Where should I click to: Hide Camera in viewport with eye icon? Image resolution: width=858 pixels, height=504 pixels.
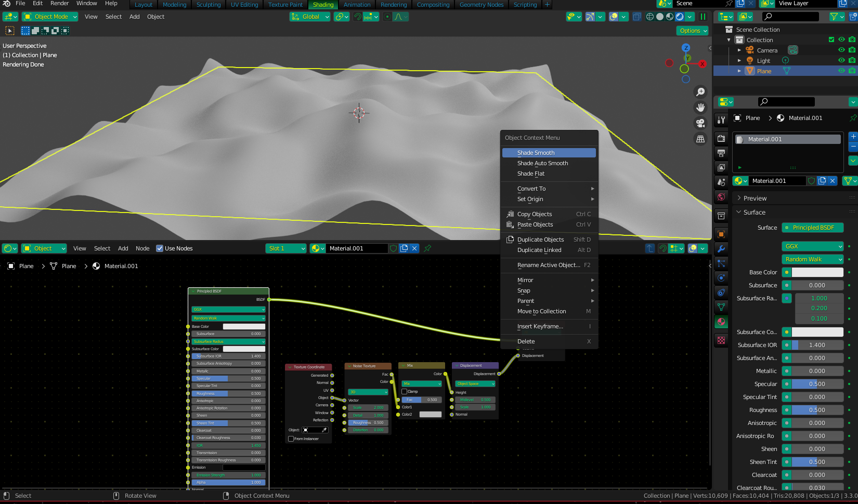(841, 50)
